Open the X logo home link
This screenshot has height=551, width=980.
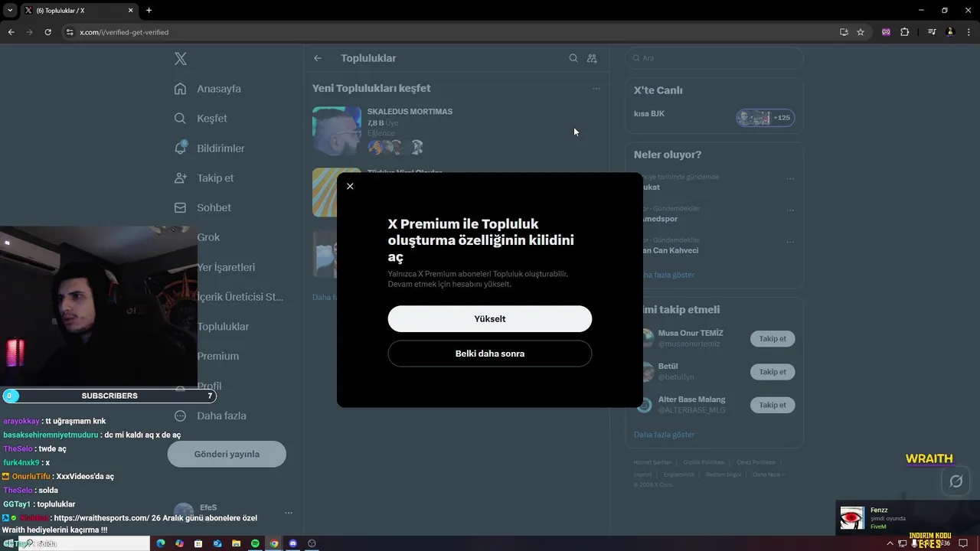(181, 58)
